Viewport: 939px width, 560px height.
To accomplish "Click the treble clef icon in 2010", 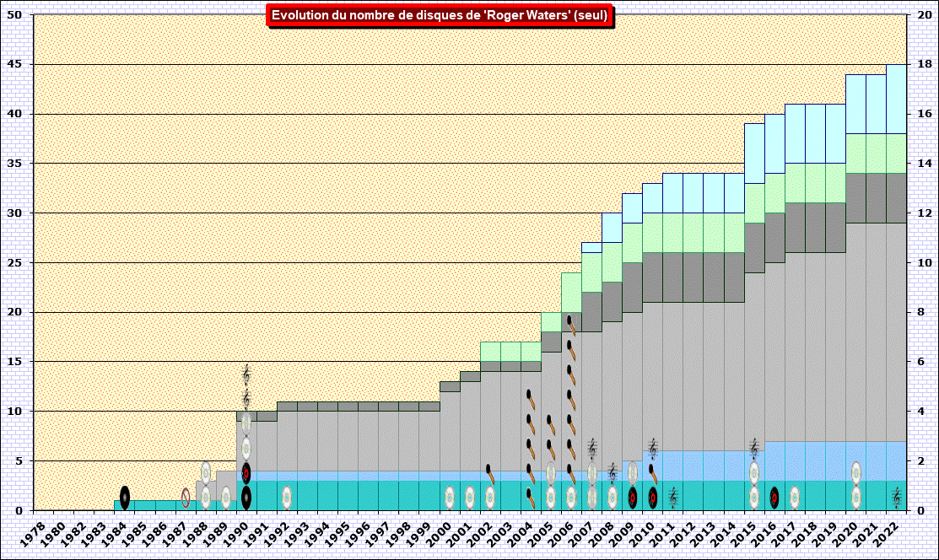I will [653, 449].
